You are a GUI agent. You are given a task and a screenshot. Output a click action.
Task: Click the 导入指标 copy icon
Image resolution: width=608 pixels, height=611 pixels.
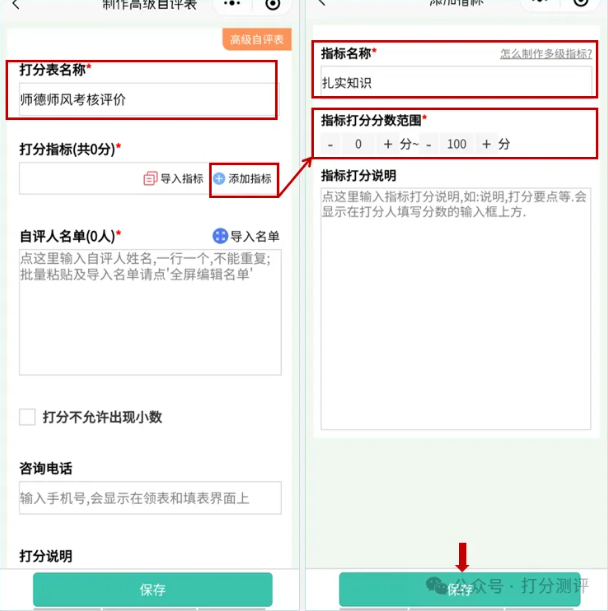pyautogui.click(x=150, y=178)
